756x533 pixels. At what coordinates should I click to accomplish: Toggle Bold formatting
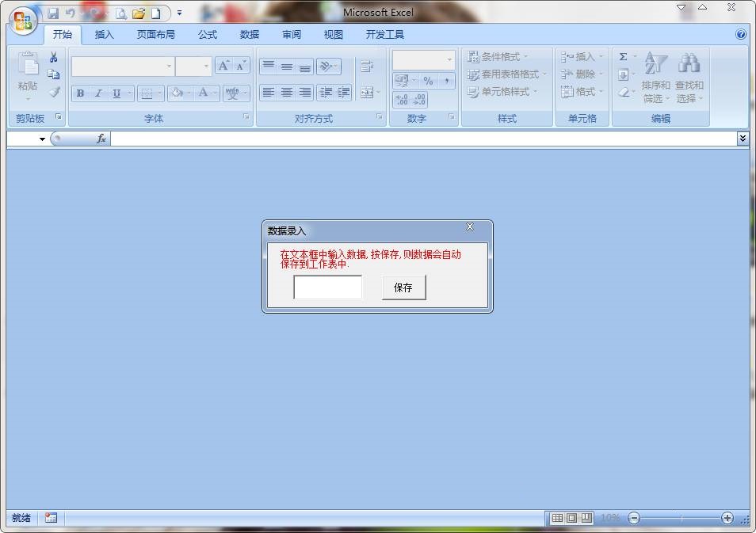click(80, 93)
